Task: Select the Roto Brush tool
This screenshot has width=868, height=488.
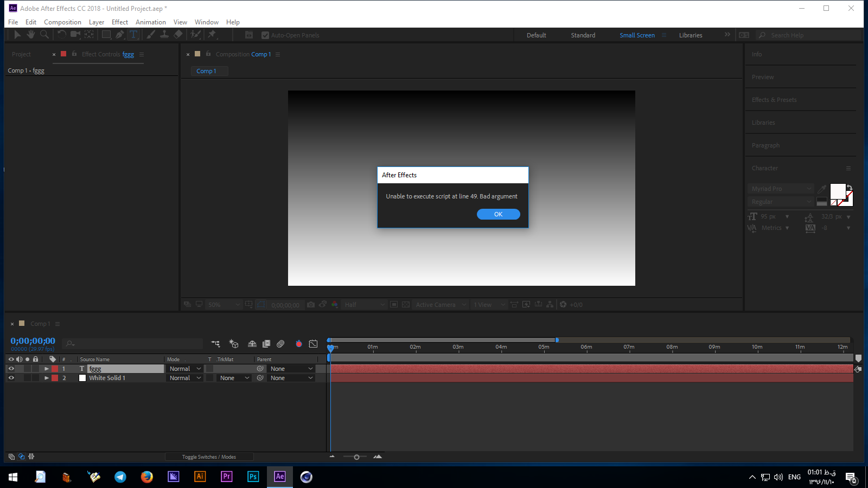Action: click(195, 35)
